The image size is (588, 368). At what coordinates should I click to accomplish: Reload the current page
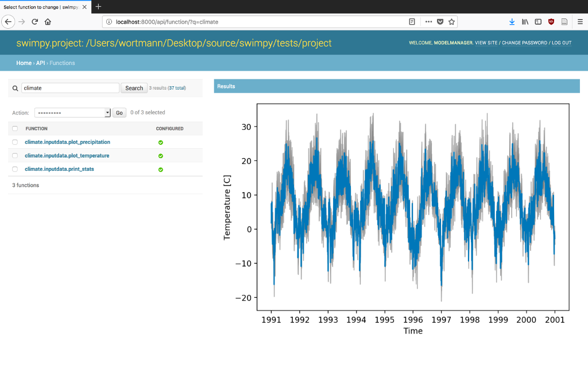pyautogui.click(x=34, y=22)
